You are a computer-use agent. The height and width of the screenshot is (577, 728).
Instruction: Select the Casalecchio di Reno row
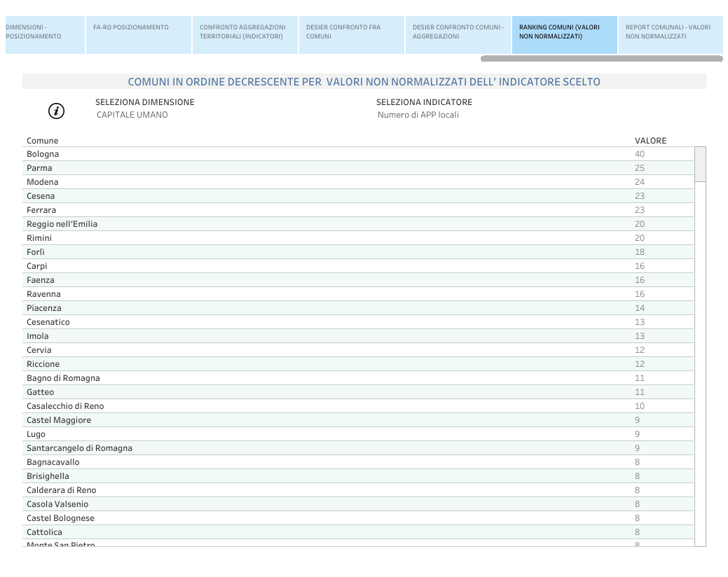click(x=358, y=406)
